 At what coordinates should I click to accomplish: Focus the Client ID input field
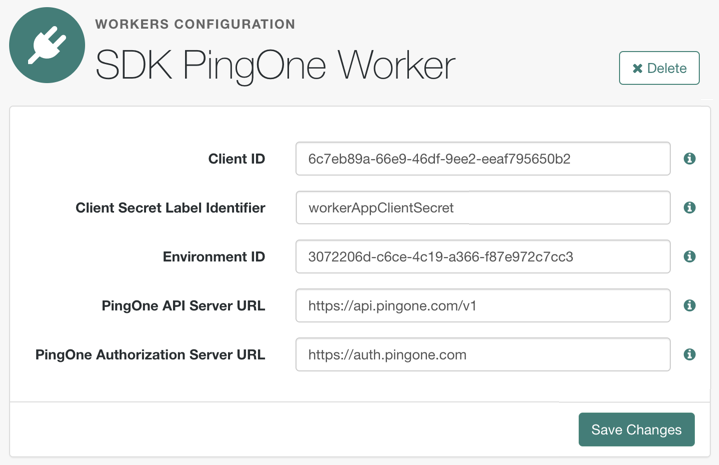[x=483, y=159]
